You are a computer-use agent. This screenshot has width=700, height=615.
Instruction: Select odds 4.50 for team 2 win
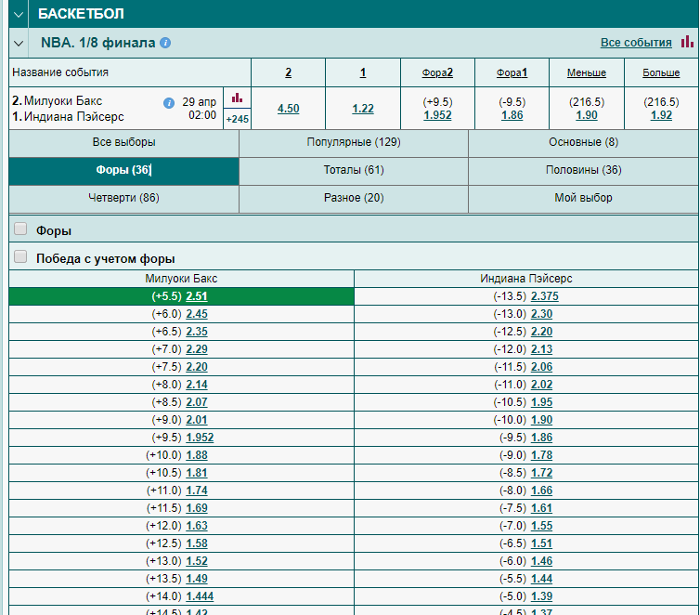click(x=289, y=109)
